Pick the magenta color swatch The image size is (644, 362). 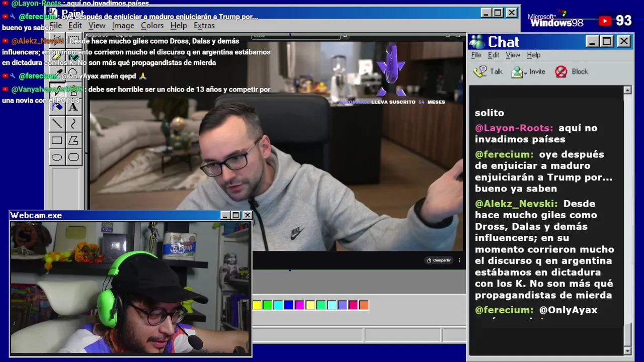(x=300, y=305)
